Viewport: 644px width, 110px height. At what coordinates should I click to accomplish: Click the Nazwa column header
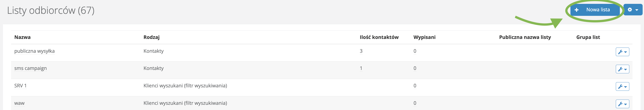tap(22, 37)
